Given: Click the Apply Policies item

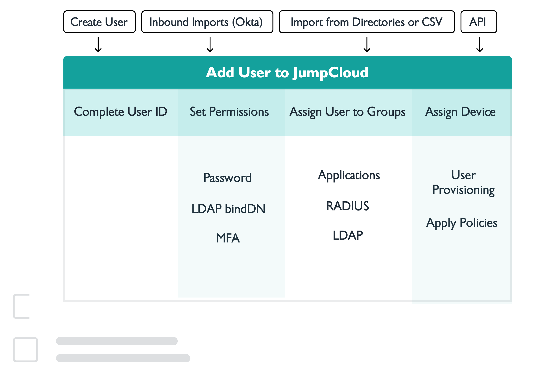Looking at the screenshot, I should pyautogui.click(x=461, y=223).
